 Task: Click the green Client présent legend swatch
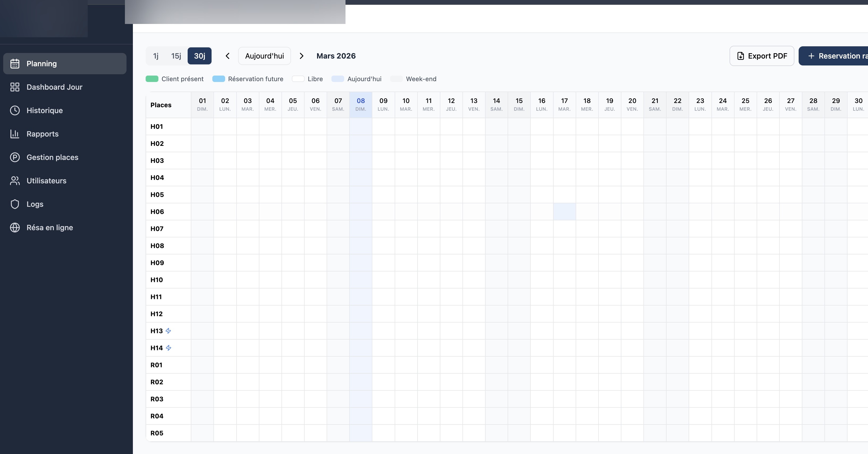click(x=152, y=79)
